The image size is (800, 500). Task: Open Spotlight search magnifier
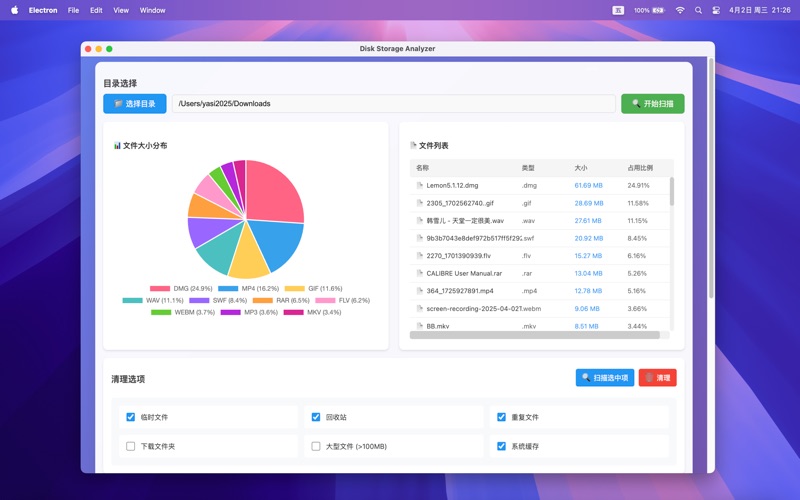(x=698, y=10)
